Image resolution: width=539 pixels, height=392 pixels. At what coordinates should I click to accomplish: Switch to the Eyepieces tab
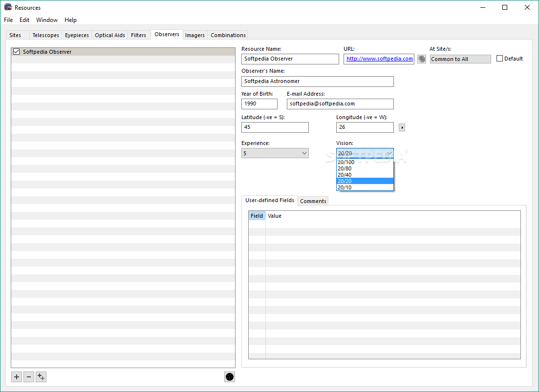tap(77, 35)
